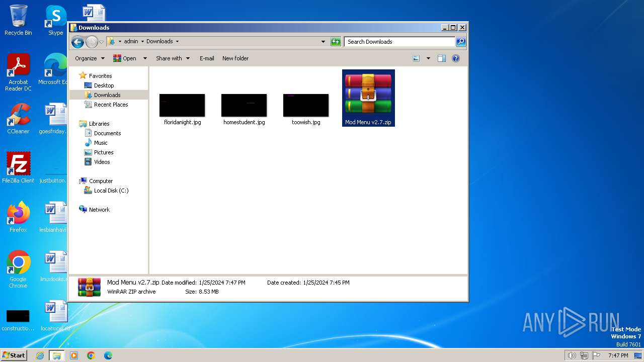
Task: Click the search magnifier button
Action: (460, 42)
